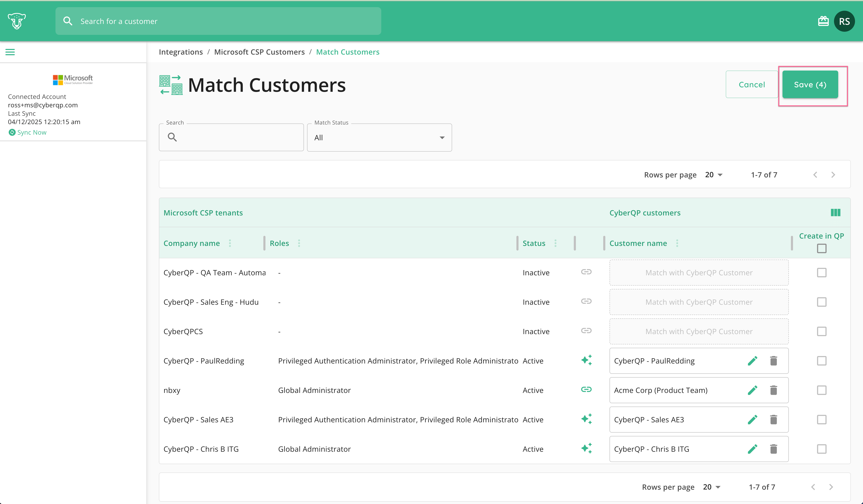
Task: Delete the CyberQP - Sales AE3 customer match
Action: click(774, 420)
